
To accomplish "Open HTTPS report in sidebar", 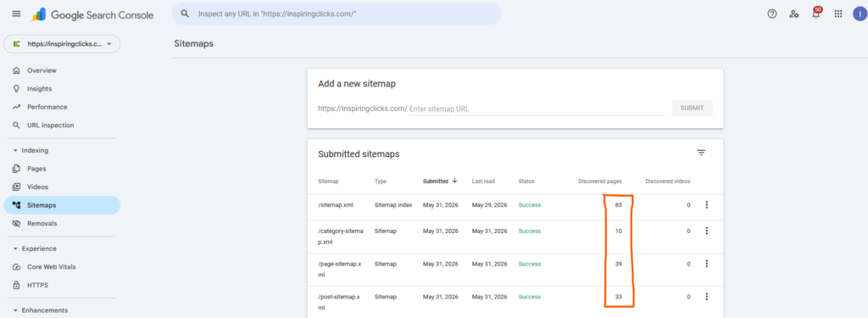I will point(37,285).
